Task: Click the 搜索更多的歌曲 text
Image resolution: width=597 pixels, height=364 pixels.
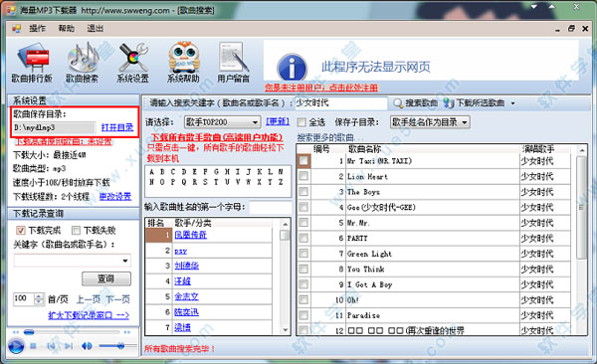Action: coord(330,137)
